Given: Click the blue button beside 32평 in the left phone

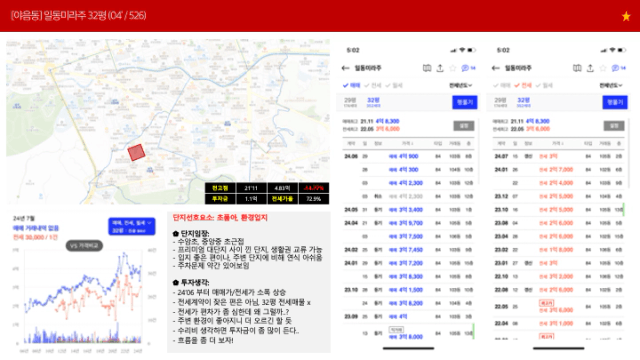Looking at the screenshot, I should 464,102.
